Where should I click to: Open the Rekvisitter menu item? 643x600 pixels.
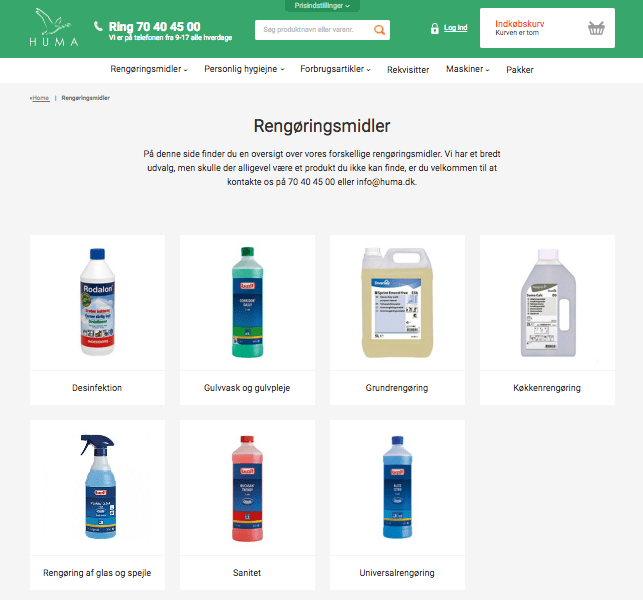408,70
